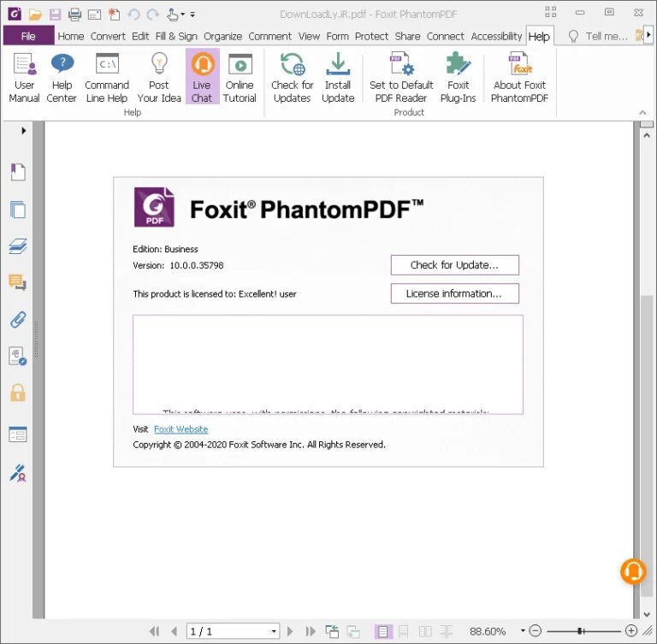Screen dimensions: 657x644
Task: Open the Attachments paperclip panel
Action: 18,319
